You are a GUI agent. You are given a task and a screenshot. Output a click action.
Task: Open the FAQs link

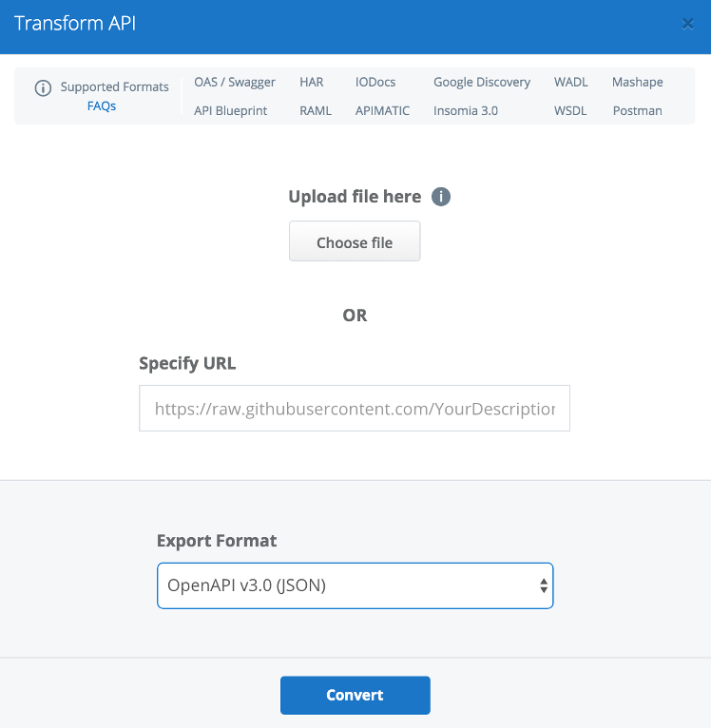(102, 106)
